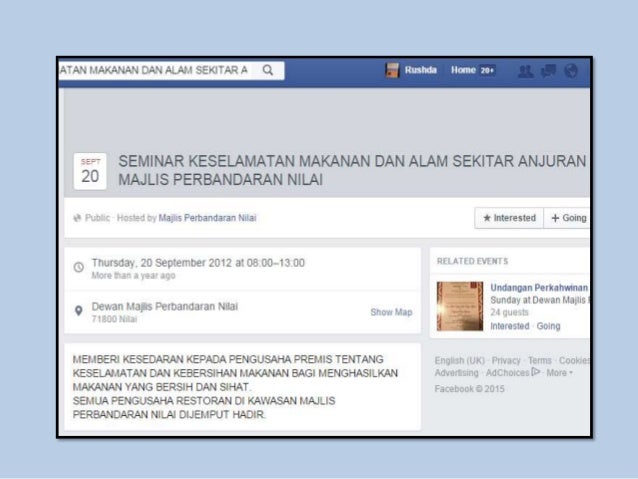Click the AdChoices triangle icon

[535, 372]
